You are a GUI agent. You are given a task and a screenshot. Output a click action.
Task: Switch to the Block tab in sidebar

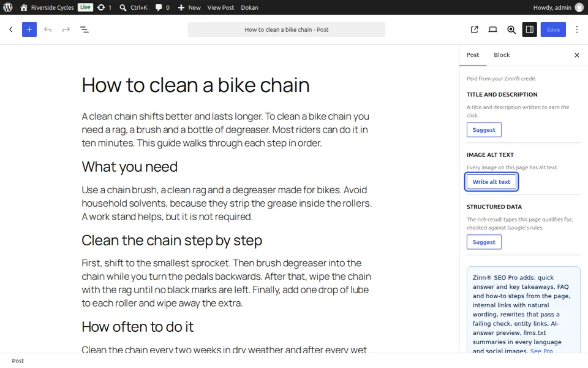pyautogui.click(x=502, y=55)
